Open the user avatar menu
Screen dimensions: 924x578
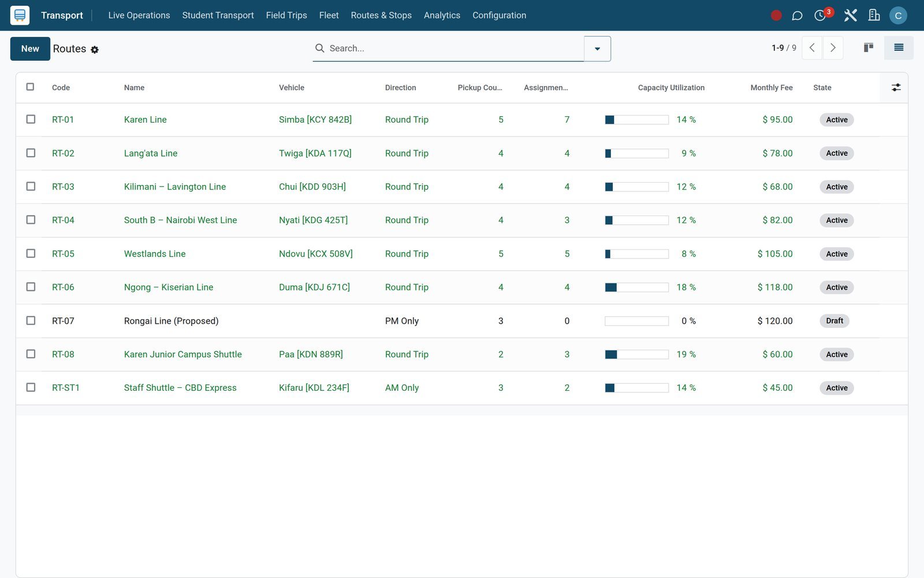click(898, 16)
